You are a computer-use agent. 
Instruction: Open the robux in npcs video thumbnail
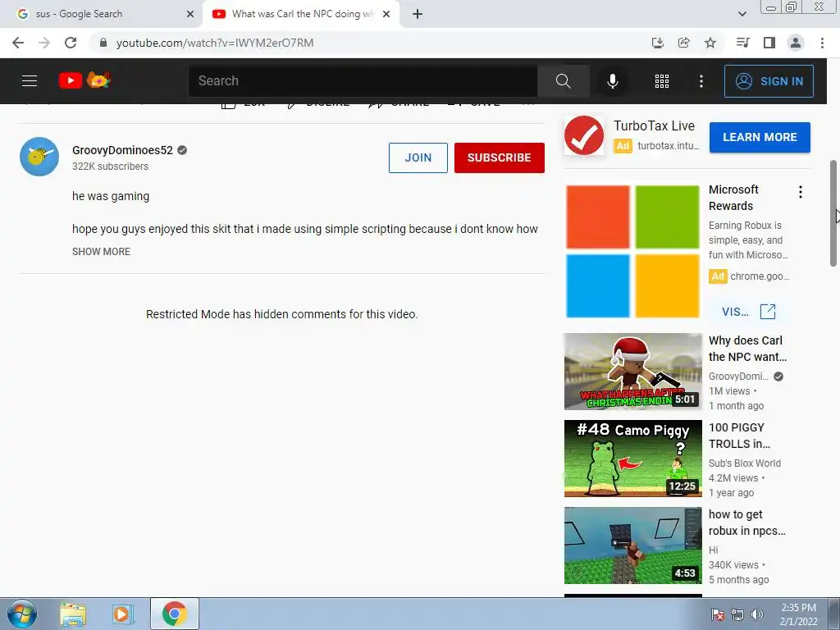pyautogui.click(x=632, y=546)
